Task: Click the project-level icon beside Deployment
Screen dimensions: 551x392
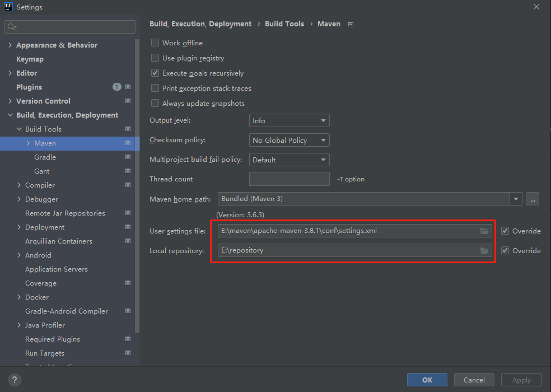Action: 128,227
